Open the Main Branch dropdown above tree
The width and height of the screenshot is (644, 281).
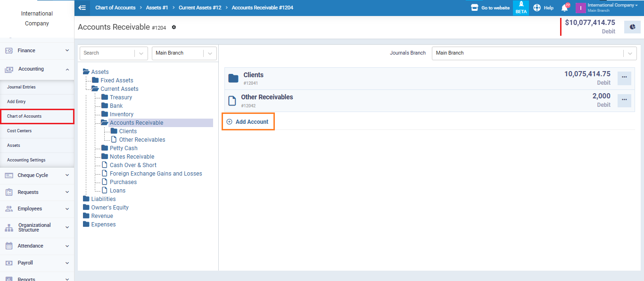point(184,53)
